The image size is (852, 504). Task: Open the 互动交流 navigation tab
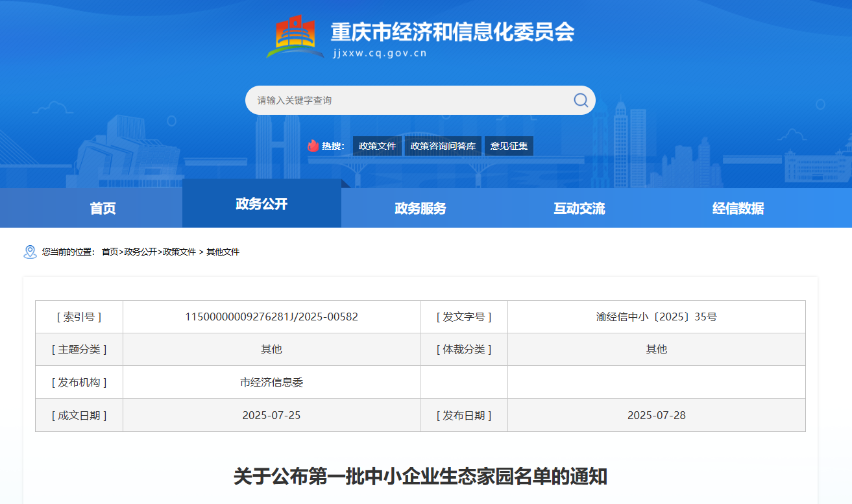click(x=579, y=208)
